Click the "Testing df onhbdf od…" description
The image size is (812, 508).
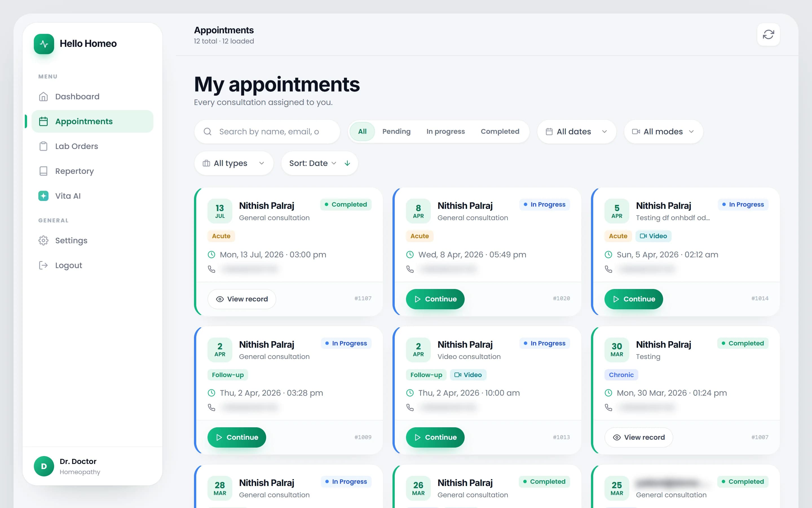673,218
